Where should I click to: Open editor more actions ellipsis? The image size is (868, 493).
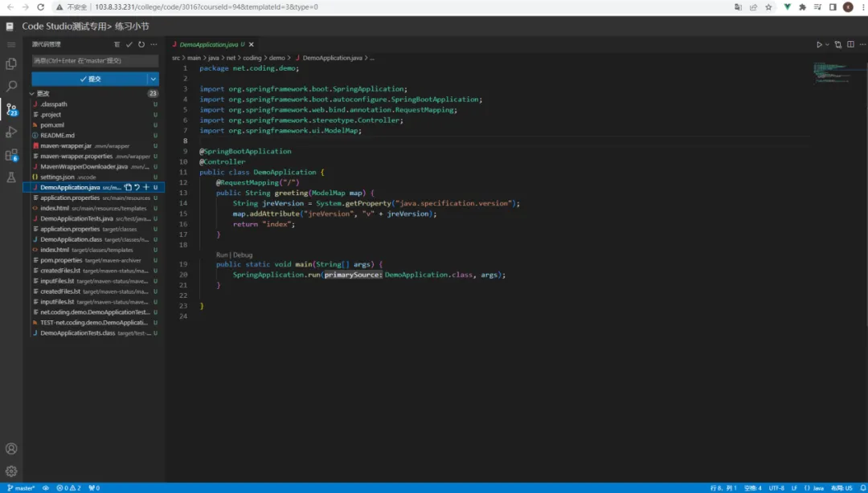(x=862, y=45)
